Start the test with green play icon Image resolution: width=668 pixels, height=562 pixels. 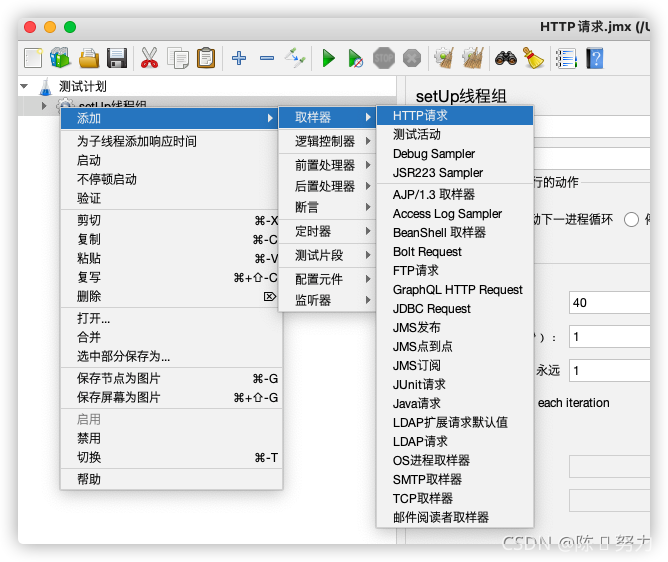pos(328,58)
